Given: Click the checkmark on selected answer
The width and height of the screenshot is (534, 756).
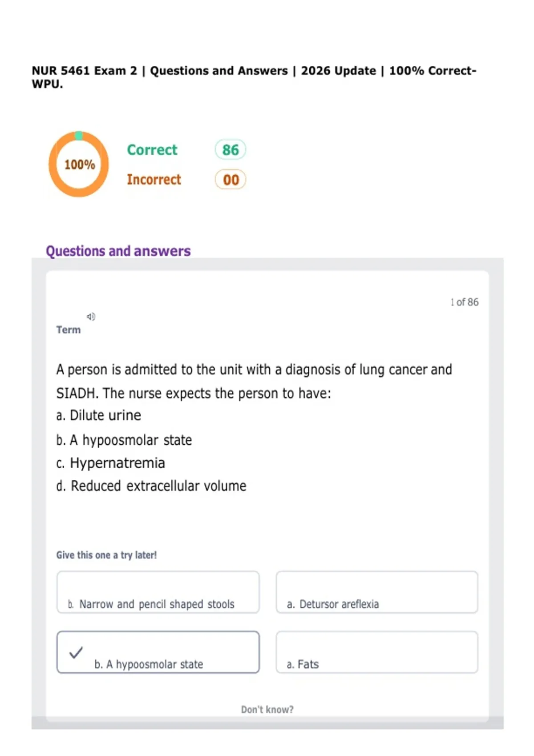Looking at the screenshot, I should [76, 652].
